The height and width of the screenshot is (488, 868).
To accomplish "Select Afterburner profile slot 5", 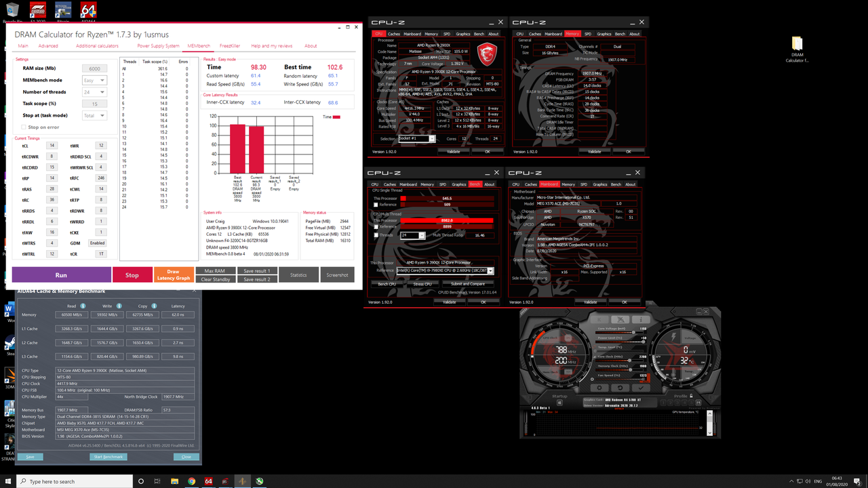I will 691,403.
